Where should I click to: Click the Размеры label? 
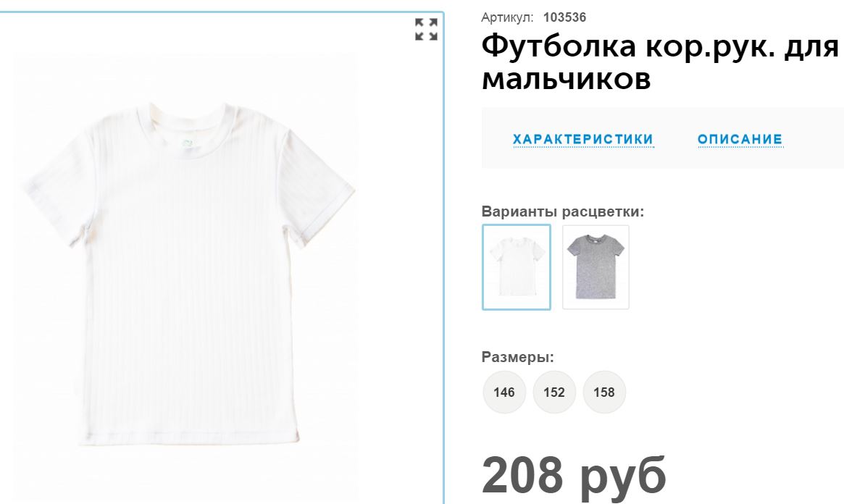517,357
